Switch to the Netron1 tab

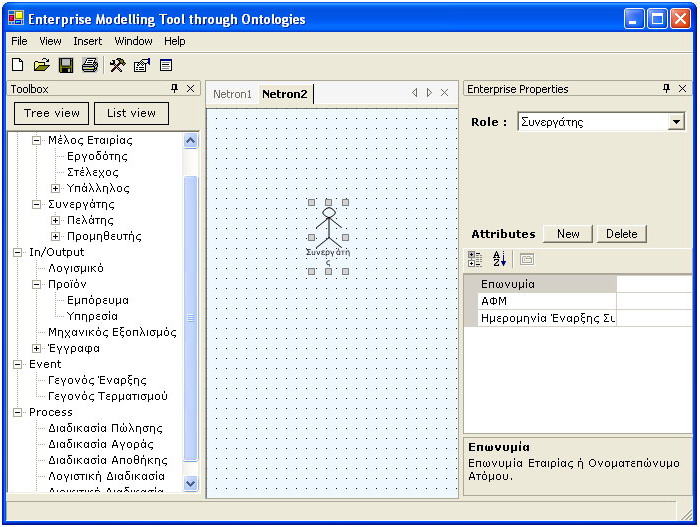point(232,94)
